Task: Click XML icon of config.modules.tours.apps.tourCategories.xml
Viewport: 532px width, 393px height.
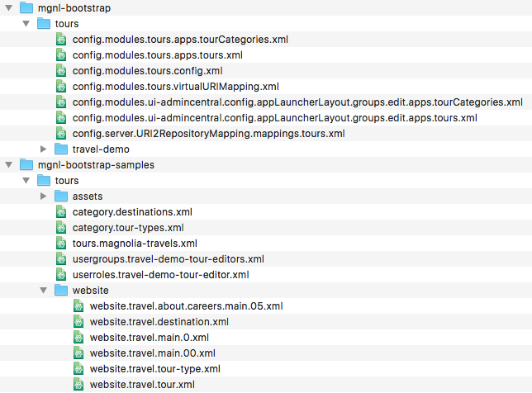Action: pyautogui.click(x=61, y=40)
